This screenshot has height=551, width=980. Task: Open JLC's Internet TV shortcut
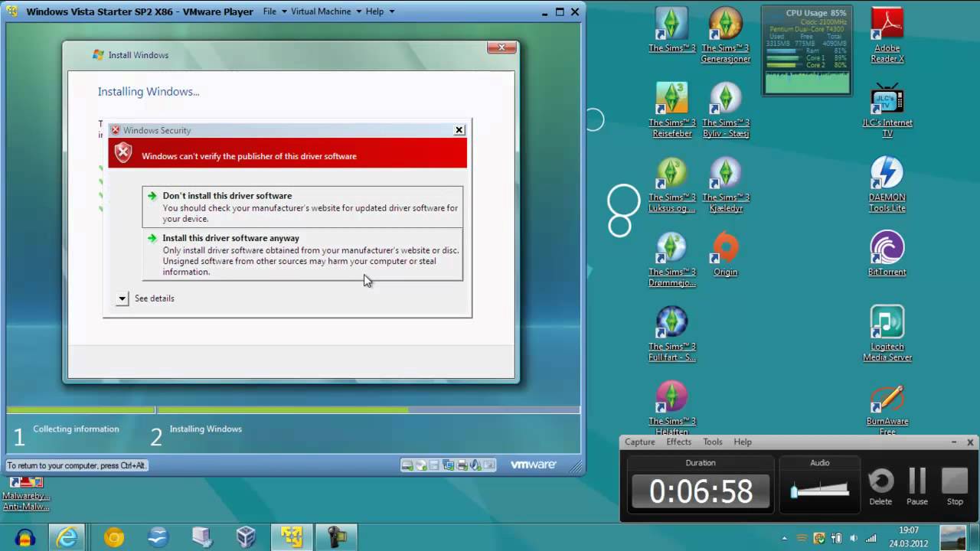pos(887,109)
